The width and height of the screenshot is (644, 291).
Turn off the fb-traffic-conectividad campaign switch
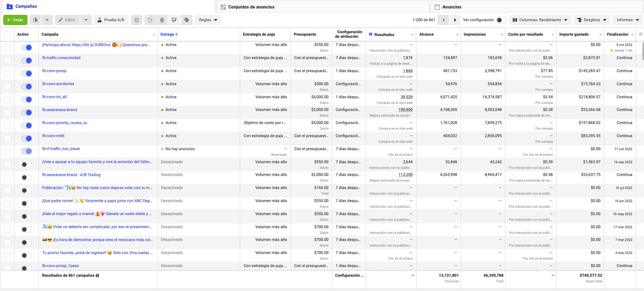[26, 60]
